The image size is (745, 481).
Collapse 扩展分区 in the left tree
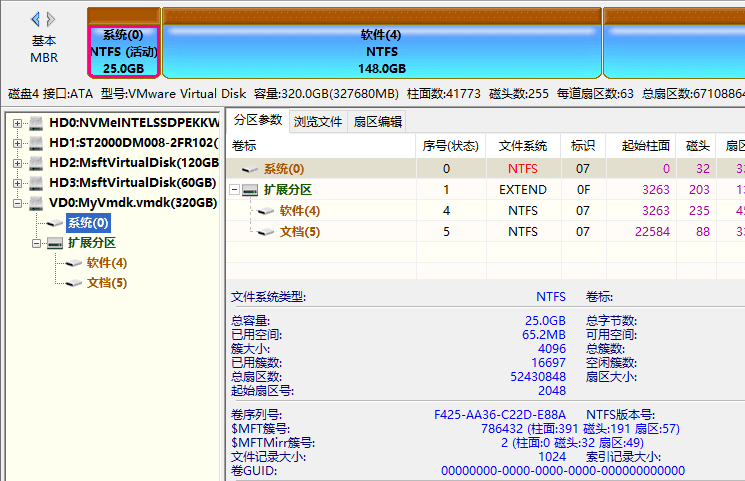[37, 243]
